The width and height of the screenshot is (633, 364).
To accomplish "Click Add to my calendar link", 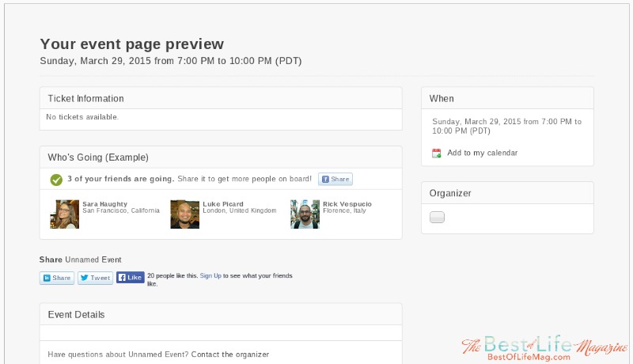I will (482, 153).
